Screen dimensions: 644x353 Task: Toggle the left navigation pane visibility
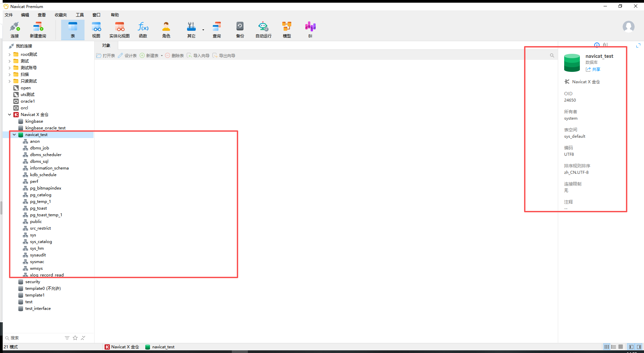tap(631, 347)
